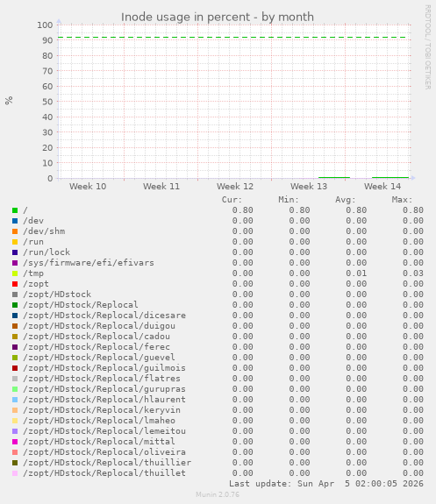Select the /zopt/HDstock/Replocal/gurupras label
436x504 pixels.
tap(104, 389)
